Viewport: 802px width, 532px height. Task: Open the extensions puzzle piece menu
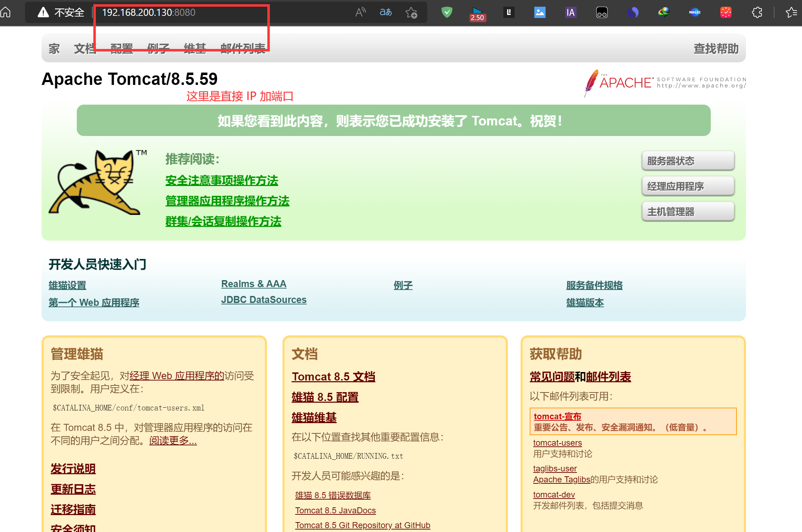(x=757, y=12)
